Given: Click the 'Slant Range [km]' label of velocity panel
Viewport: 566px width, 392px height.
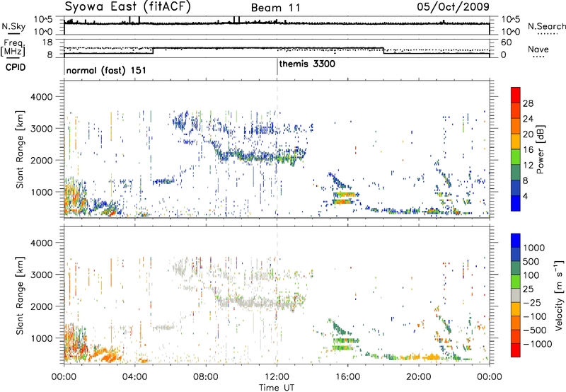Looking at the screenshot, I should click(20, 295).
